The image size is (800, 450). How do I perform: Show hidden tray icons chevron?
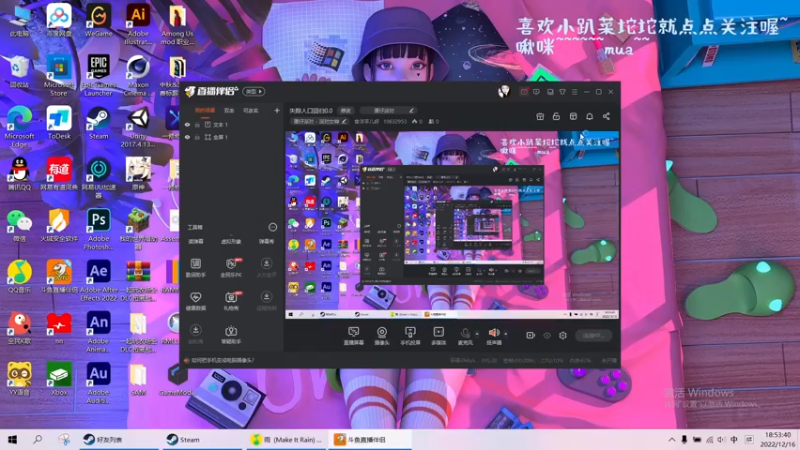point(671,439)
